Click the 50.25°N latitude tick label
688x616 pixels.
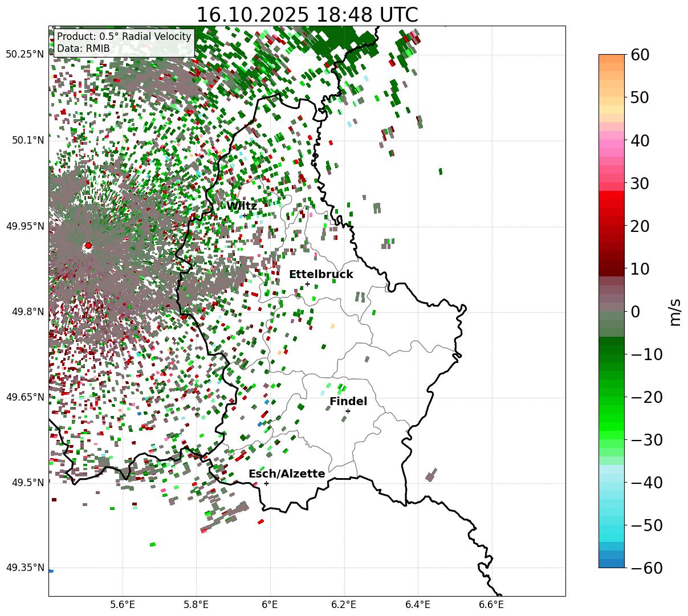(x=25, y=55)
